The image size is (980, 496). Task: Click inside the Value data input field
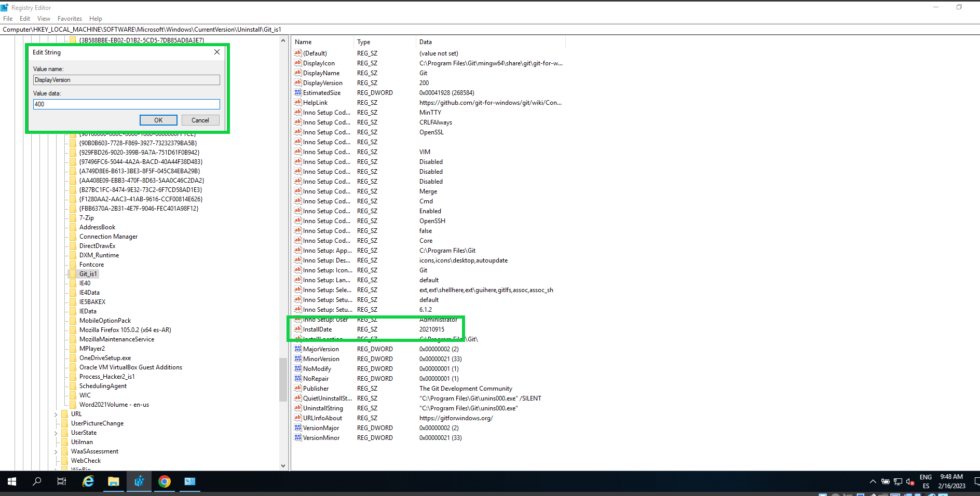[x=126, y=104]
